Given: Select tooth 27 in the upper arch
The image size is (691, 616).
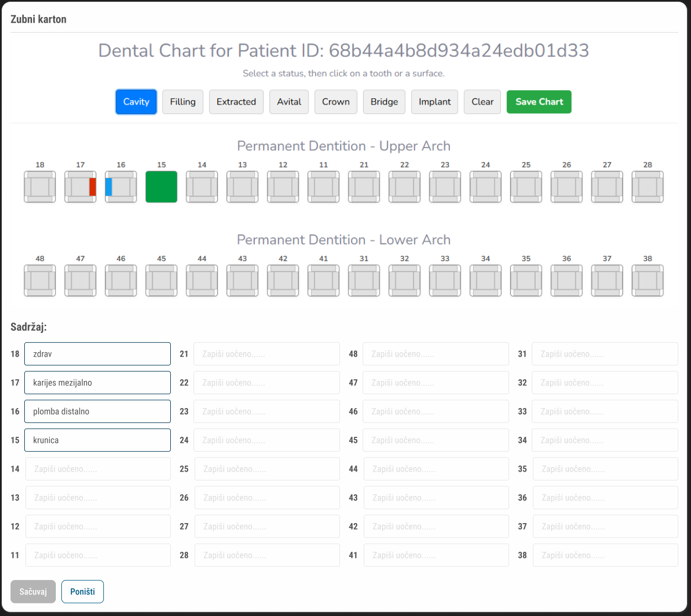Looking at the screenshot, I should click(x=607, y=187).
